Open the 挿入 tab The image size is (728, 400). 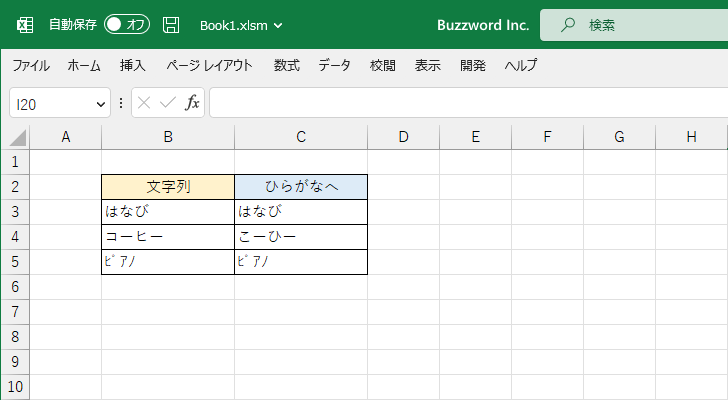[133, 65]
